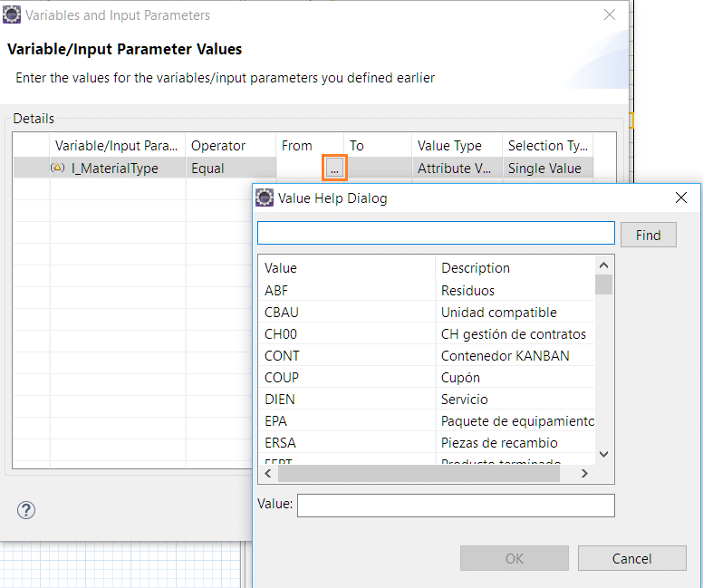Viewport: 703px width, 588px height.
Task: Click the search text field beside Find
Action: (436, 234)
